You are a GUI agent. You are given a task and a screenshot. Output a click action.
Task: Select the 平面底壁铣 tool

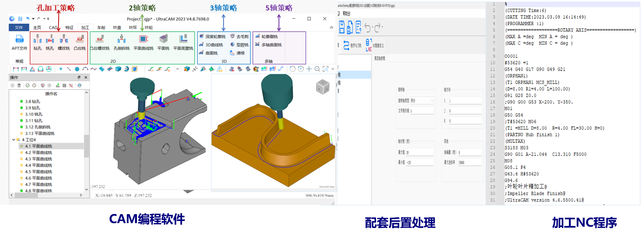(x=183, y=42)
